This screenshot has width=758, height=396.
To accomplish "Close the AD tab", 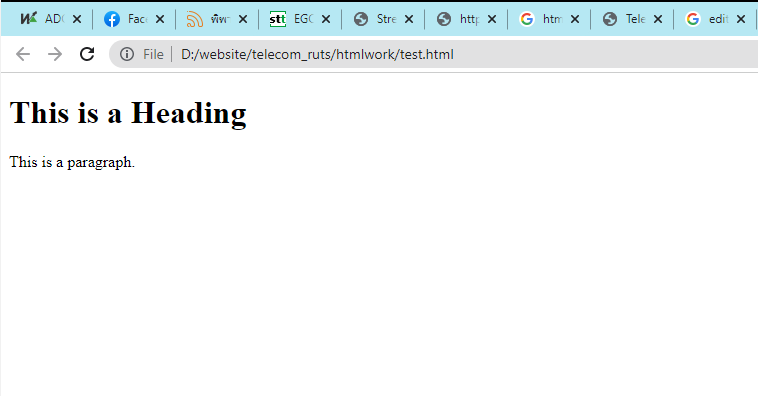I will (77, 19).
